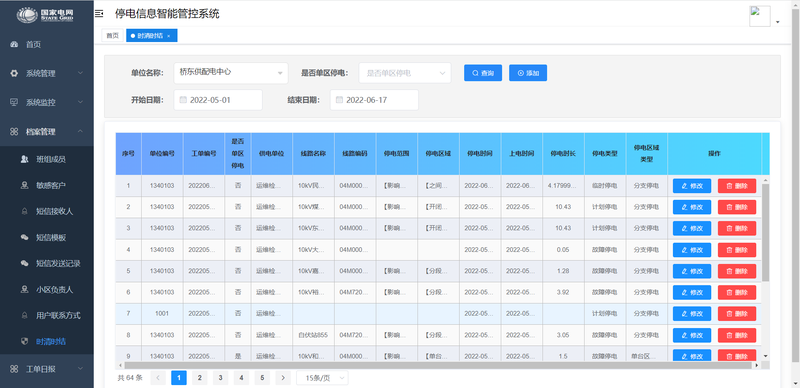The height and width of the screenshot is (388, 800).
Task: Go to pagination page 5
Action: point(262,378)
